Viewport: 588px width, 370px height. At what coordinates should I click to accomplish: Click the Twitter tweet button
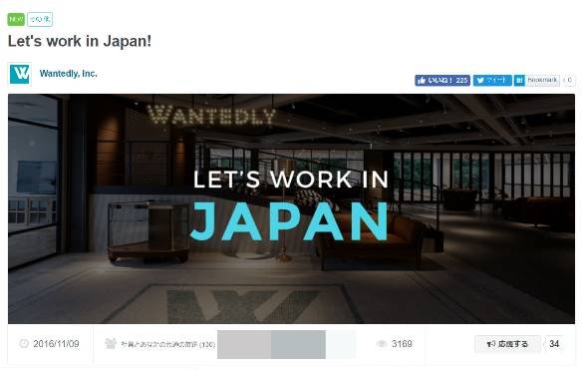point(492,81)
